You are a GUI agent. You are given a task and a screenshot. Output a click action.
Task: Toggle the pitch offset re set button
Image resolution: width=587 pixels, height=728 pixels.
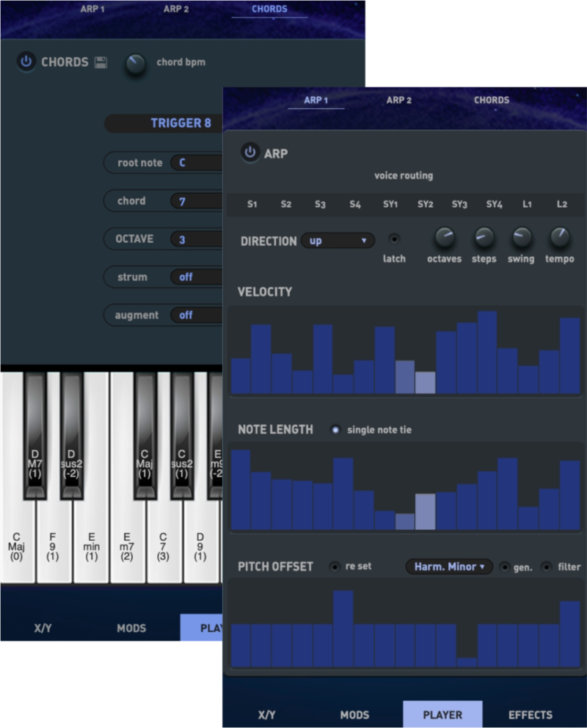pyautogui.click(x=335, y=567)
